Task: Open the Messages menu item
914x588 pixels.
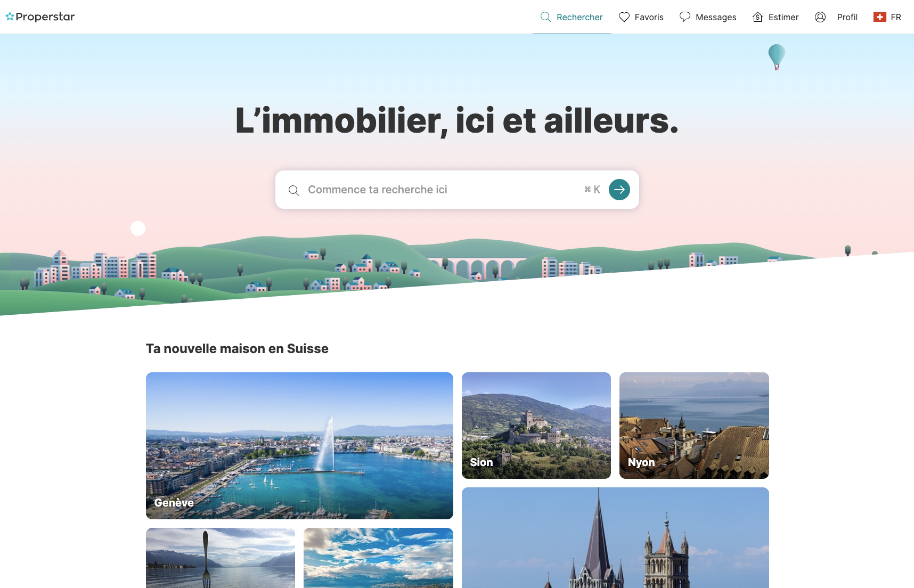Action: tap(708, 17)
